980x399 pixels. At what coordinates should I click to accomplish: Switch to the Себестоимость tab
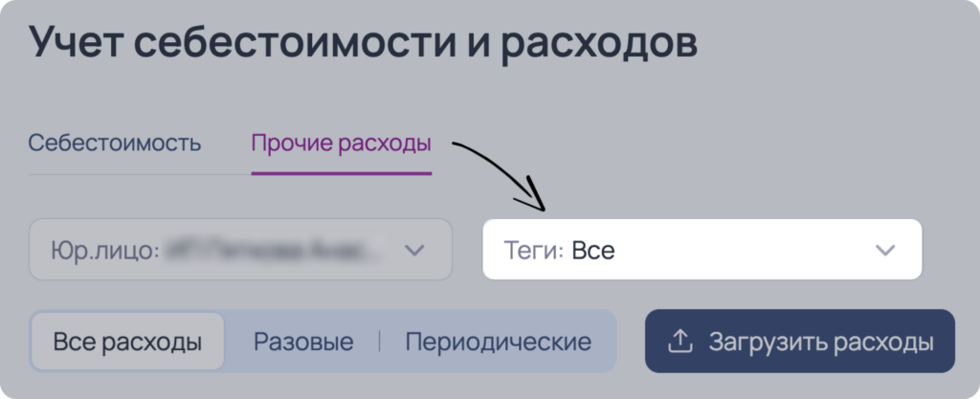115,143
